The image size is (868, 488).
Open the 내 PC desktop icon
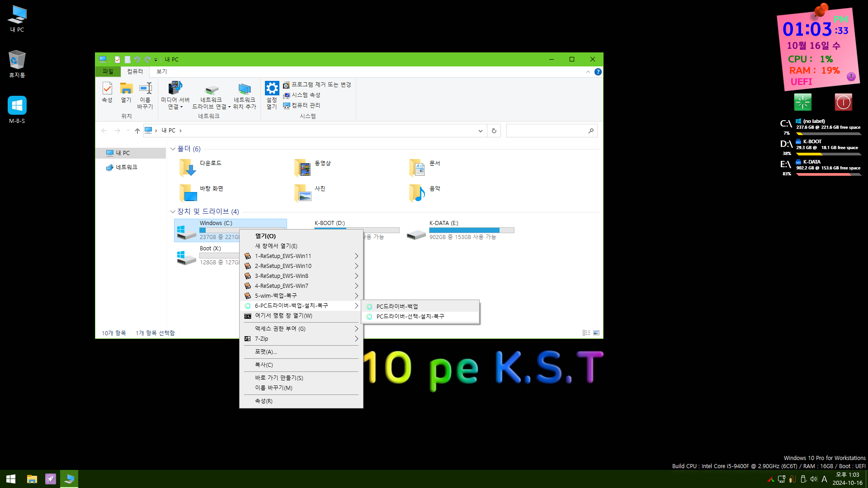coord(17,19)
